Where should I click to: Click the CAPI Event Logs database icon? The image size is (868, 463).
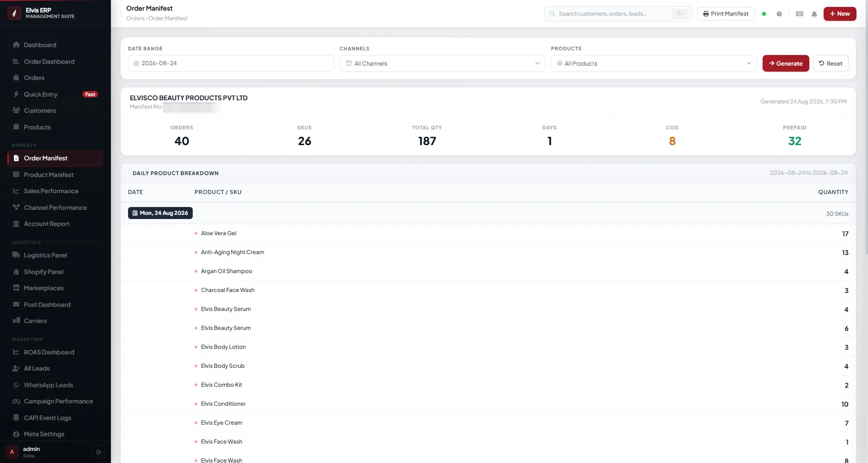click(16, 418)
